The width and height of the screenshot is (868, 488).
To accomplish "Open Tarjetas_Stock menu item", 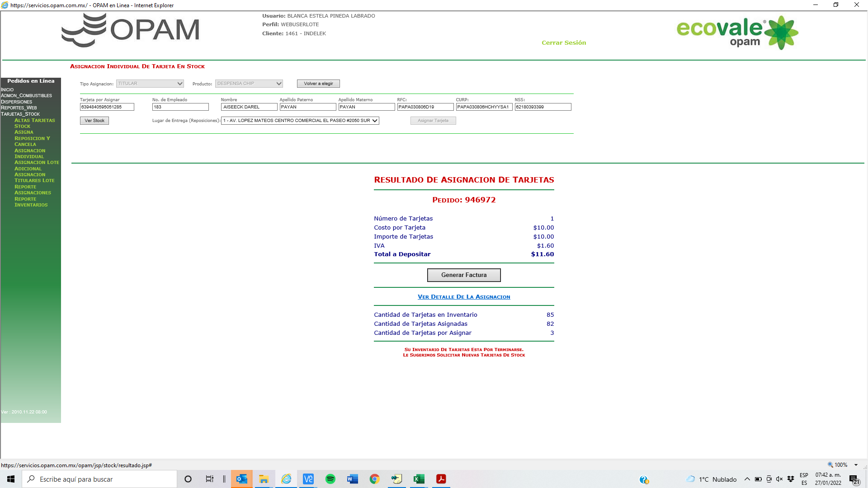I will pos(20,114).
